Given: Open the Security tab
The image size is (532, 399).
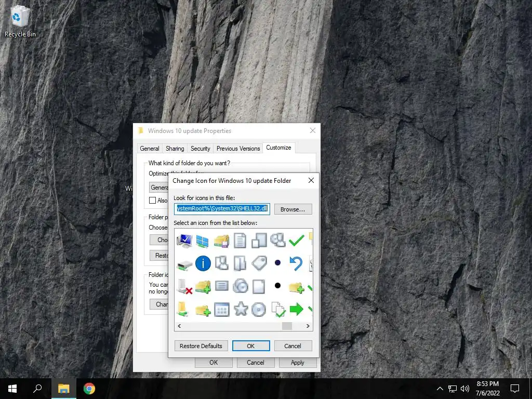Looking at the screenshot, I should 200,148.
